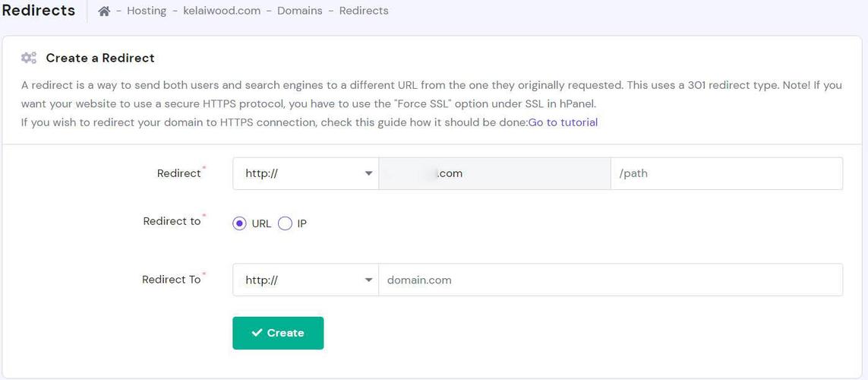
Task: Click the Redirects breadcrumb entry
Action: 364,11
